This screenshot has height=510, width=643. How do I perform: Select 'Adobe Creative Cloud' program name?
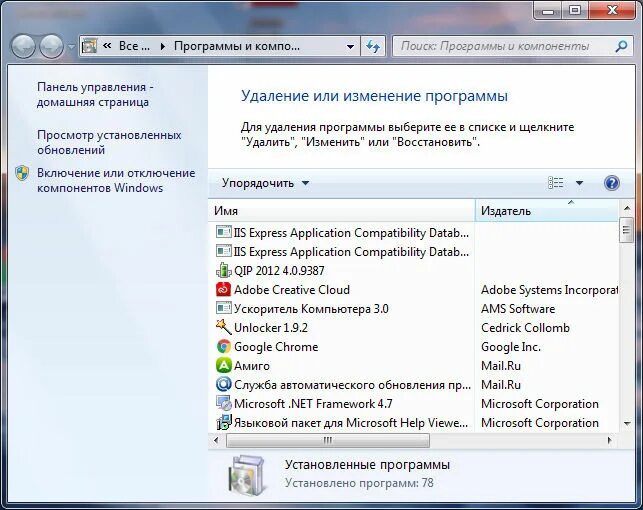tap(292, 290)
